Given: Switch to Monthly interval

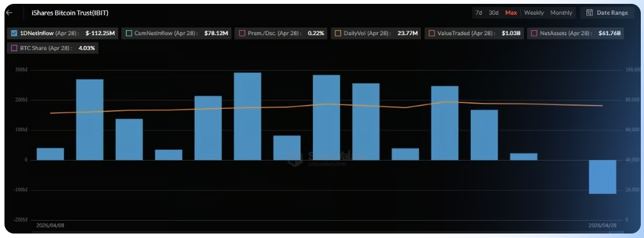Looking at the screenshot, I should pyautogui.click(x=561, y=13).
